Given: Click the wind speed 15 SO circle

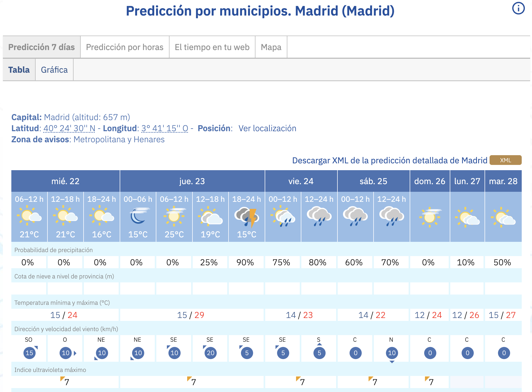Looking at the screenshot, I should coord(29,353).
